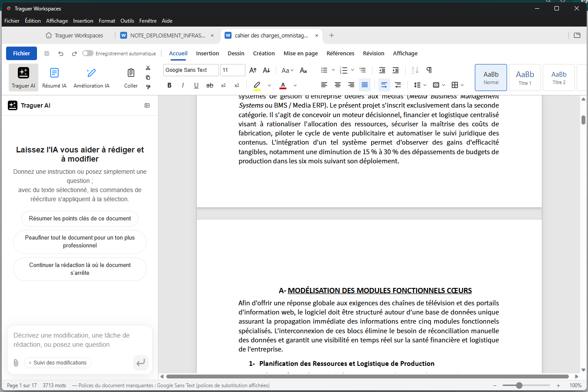Center align the text
The image size is (588, 392).
(338, 85)
